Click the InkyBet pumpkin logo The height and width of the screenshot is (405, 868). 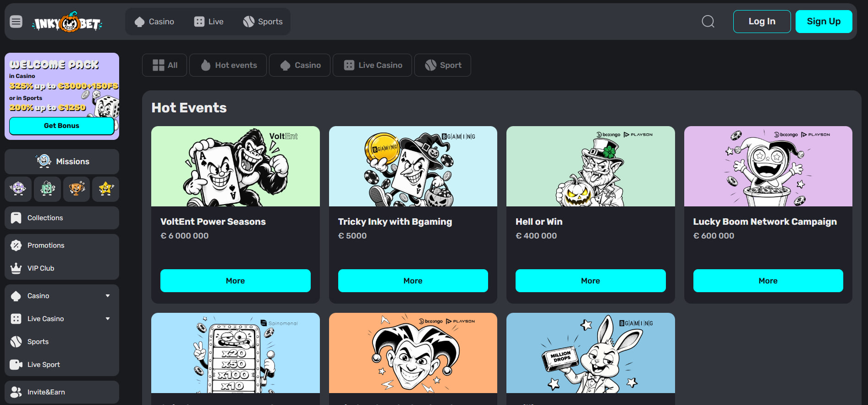tap(67, 22)
